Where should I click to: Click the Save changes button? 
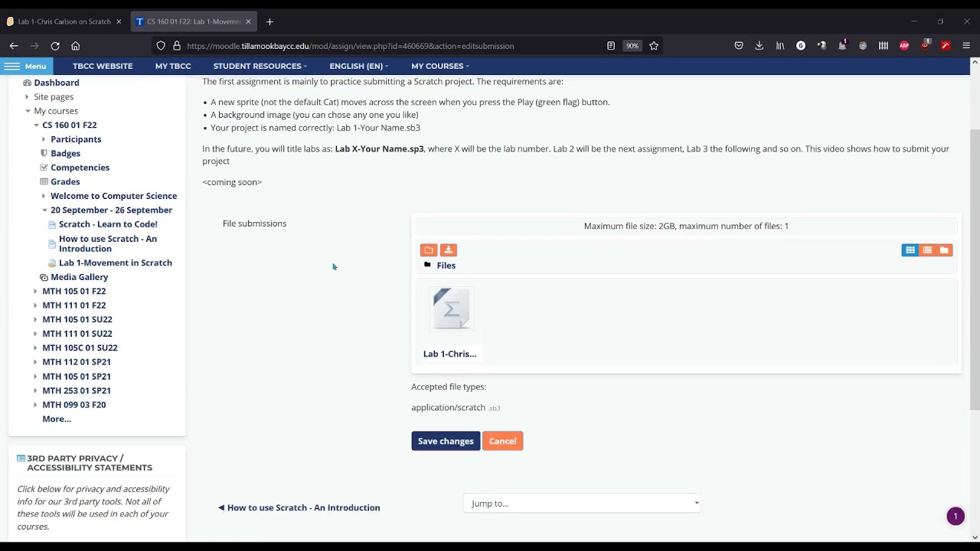(446, 442)
